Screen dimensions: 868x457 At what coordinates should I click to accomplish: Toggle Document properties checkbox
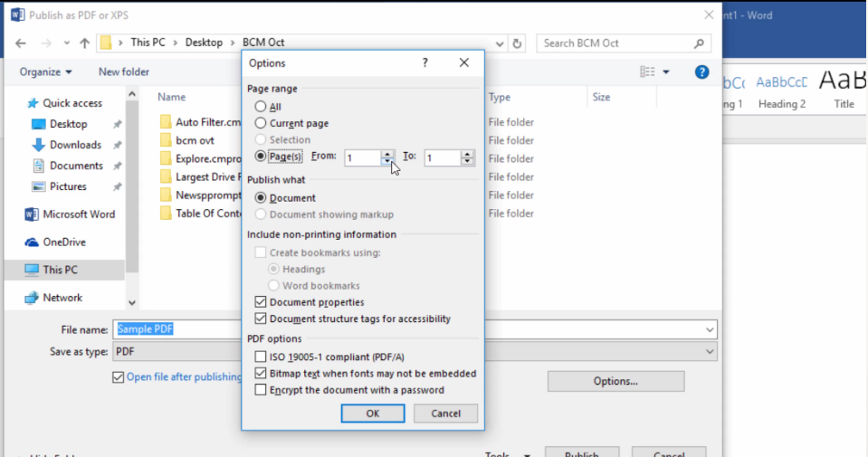[x=260, y=301]
